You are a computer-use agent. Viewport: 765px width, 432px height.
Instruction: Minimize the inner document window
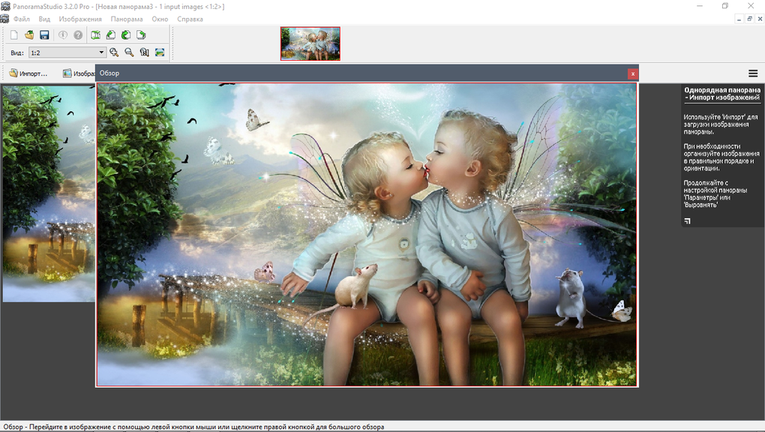[739, 19]
